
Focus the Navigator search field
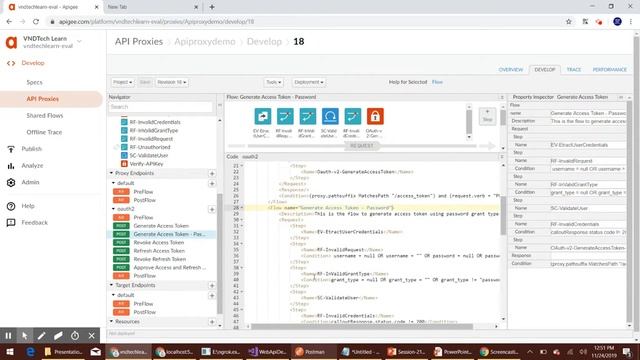click(x=160, y=107)
